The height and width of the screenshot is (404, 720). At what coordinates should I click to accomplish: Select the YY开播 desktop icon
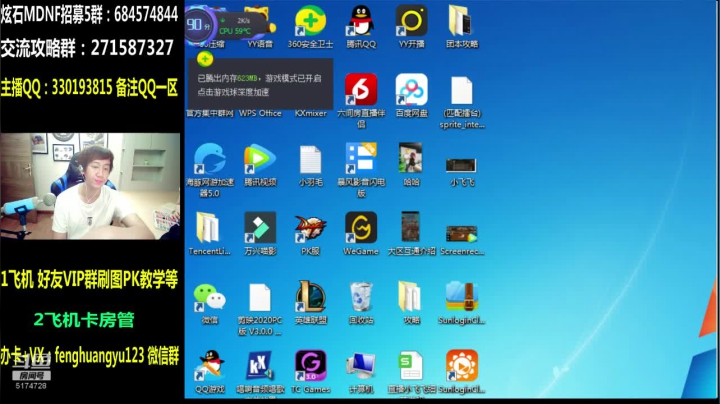click(411, 27)
